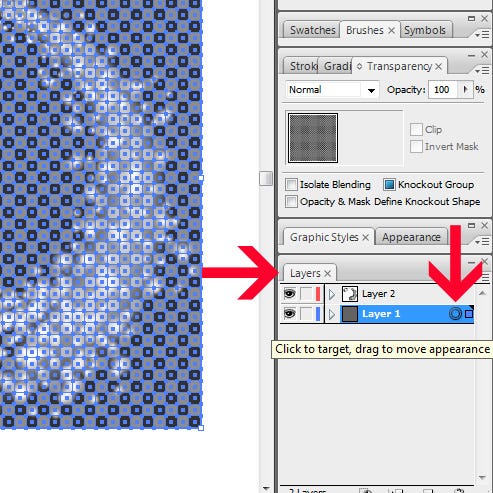Toggle the lock box for Layer 1

pyautogui.click(x=306, y=314)
